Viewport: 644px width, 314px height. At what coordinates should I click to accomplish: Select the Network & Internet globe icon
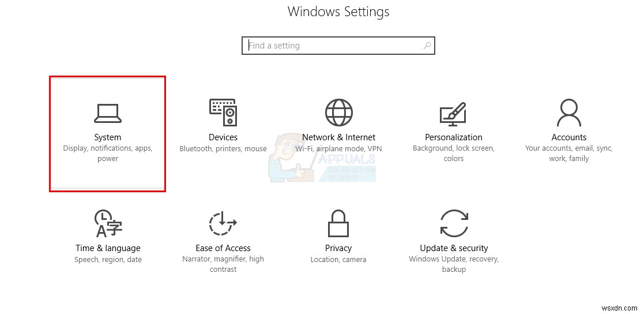click(x=339, y=112)
